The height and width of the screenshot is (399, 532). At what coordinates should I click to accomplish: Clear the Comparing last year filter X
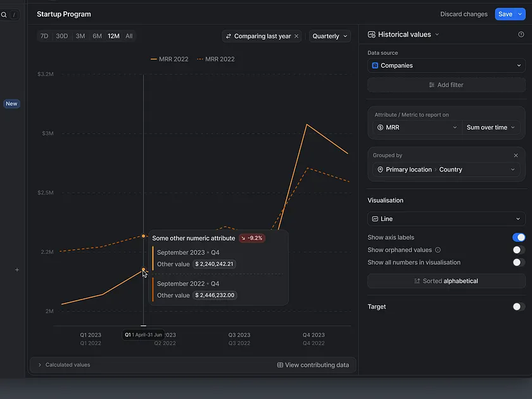coord(296,37)
